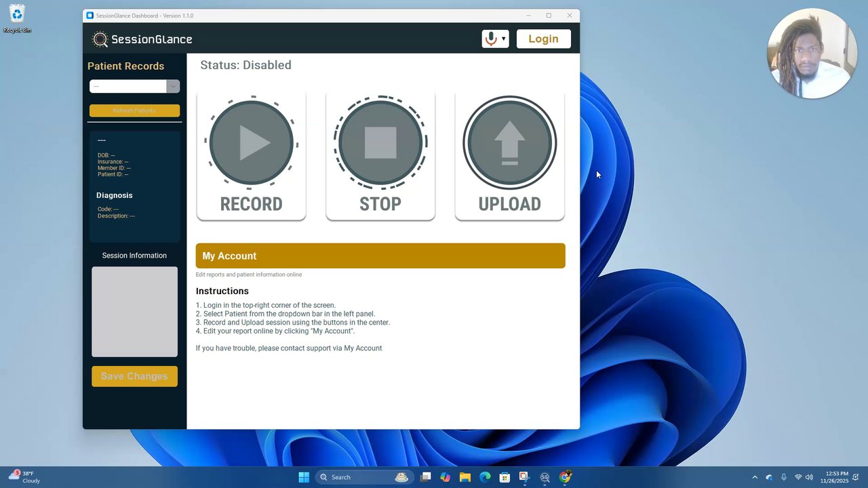
Task: Launch Copilot from the taskbar
Action: [445, 477]
